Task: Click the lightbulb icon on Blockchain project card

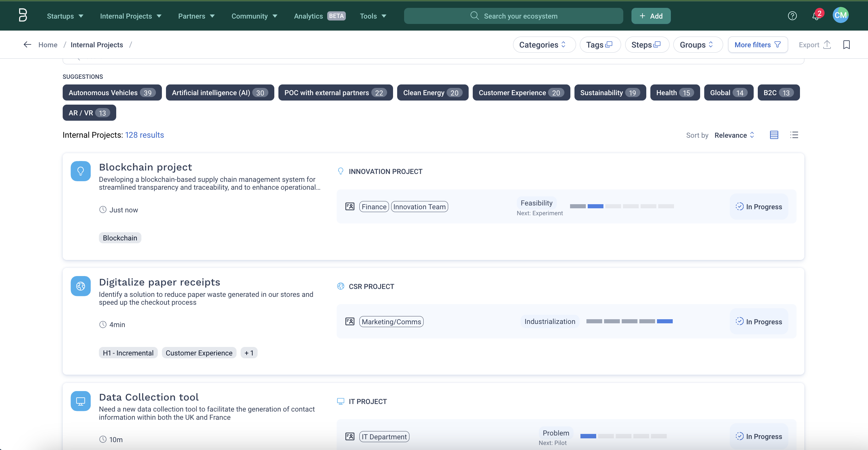Action: [x=81, y=171]
